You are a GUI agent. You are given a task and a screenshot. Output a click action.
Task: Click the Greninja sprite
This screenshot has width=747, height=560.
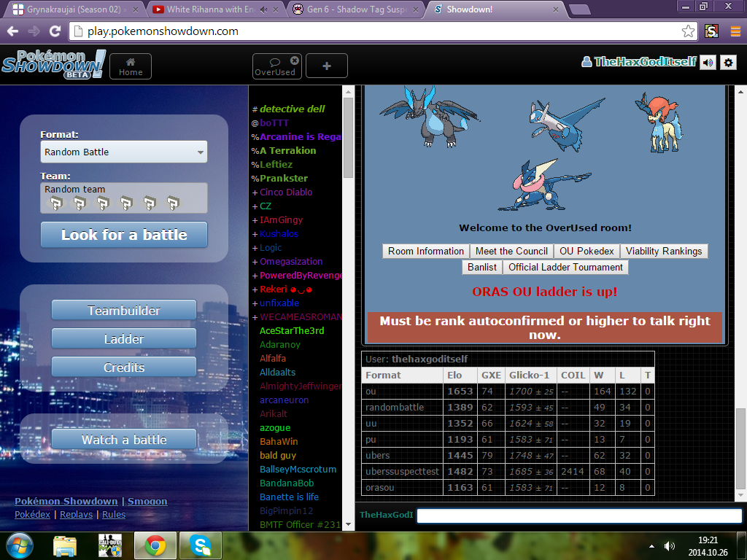click(544, 186)
